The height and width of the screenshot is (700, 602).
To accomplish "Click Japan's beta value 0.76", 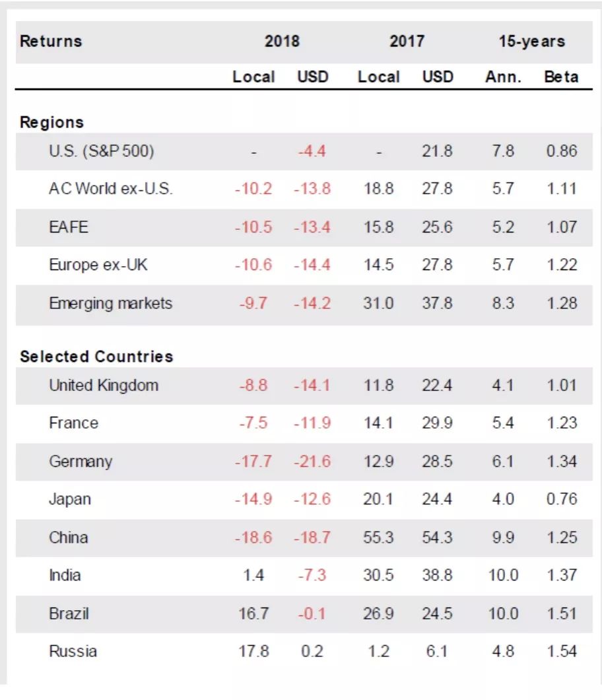I will tap(561, 499).
